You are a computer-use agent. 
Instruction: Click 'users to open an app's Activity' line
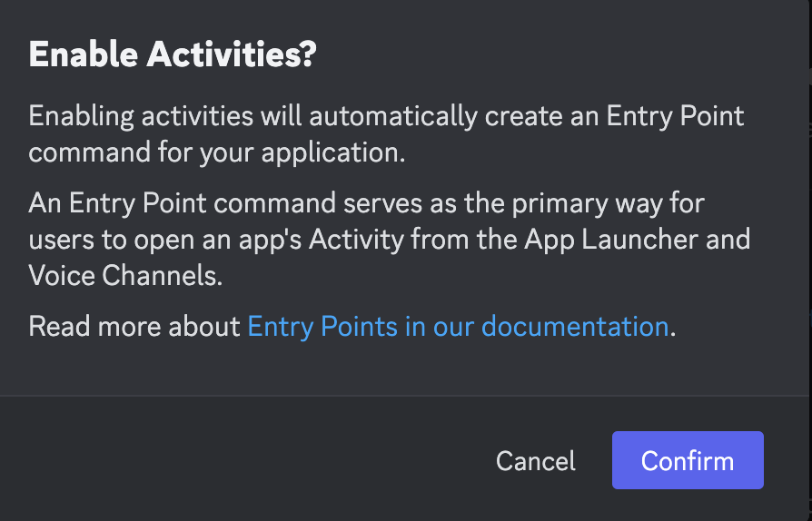(x=216, y=240)
